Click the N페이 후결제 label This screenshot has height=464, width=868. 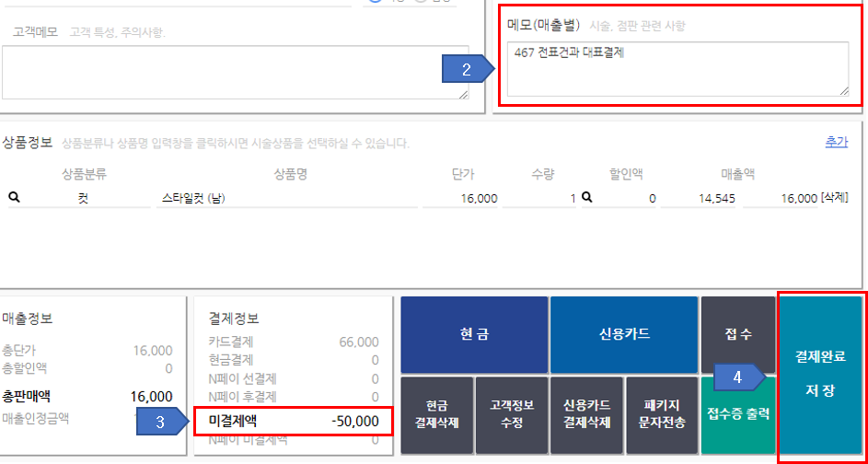242,397
